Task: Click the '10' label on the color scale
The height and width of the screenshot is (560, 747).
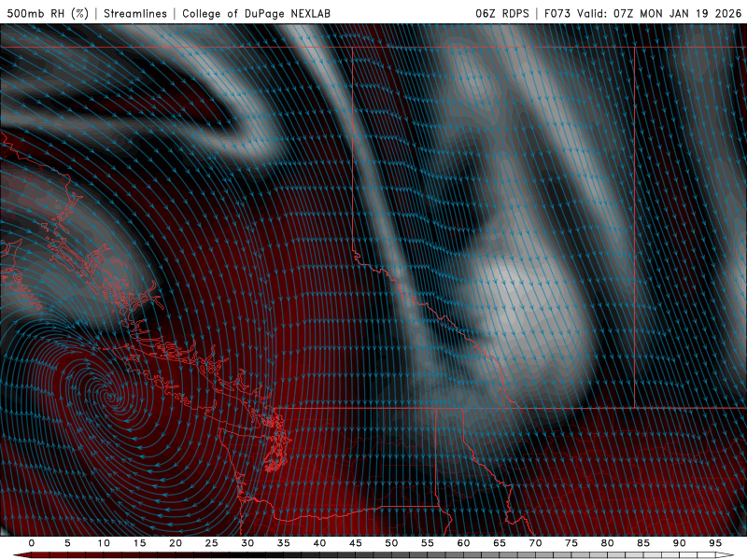Action: [104, 543]
